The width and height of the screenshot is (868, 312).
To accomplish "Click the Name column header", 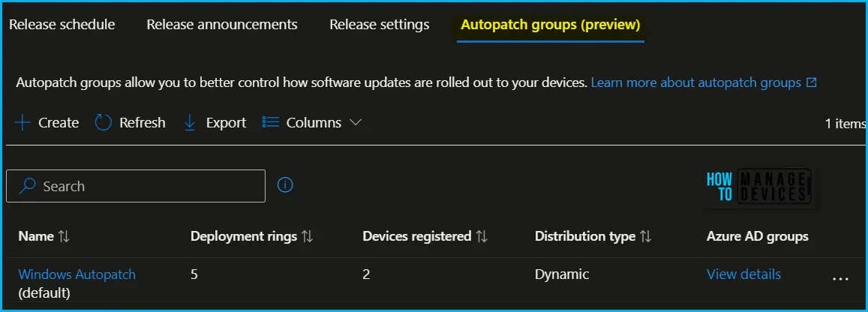I will (36, 237).
